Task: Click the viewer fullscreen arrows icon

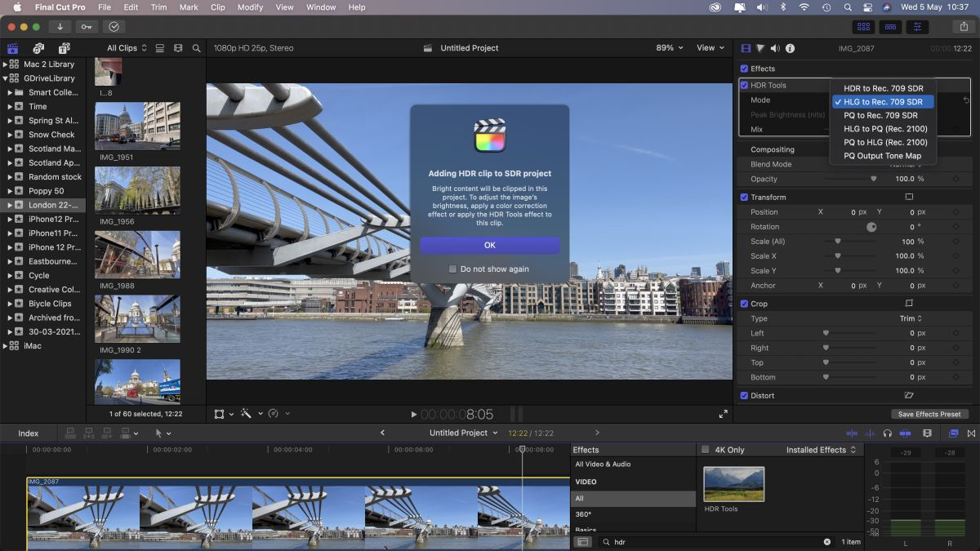Action: coord(723,414)
